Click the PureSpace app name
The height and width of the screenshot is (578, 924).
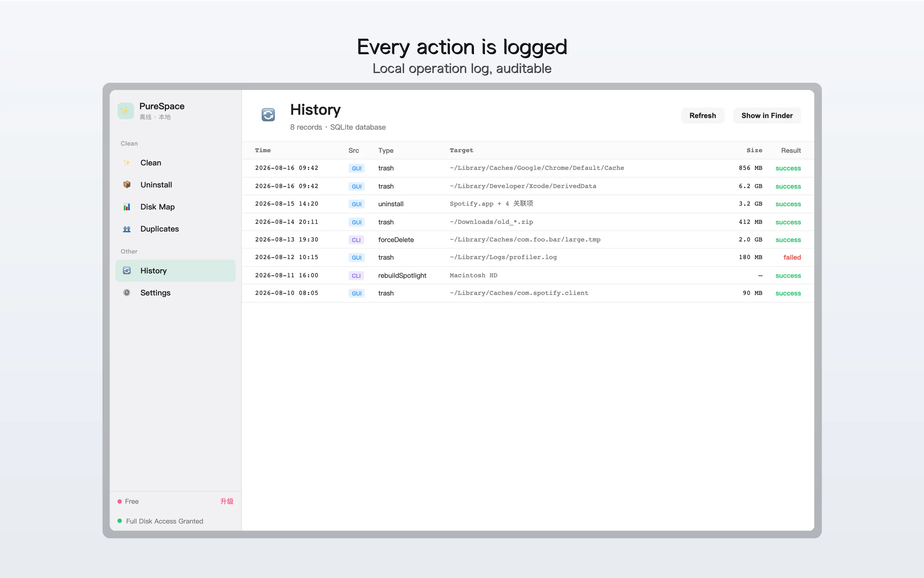[x=162, y=106]
